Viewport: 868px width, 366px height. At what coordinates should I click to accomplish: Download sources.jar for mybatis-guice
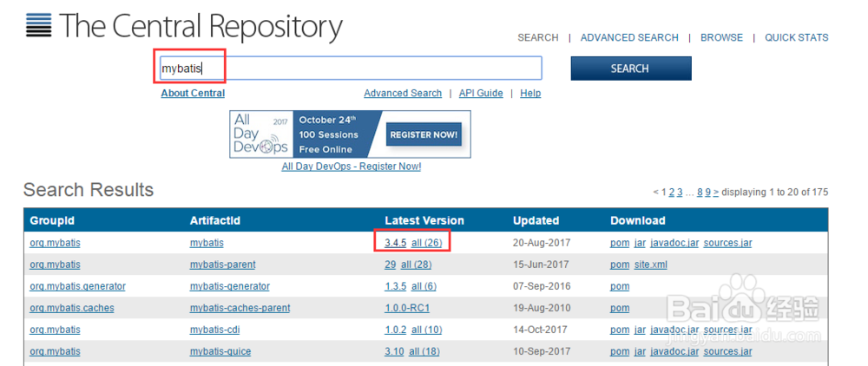point(727,351)
